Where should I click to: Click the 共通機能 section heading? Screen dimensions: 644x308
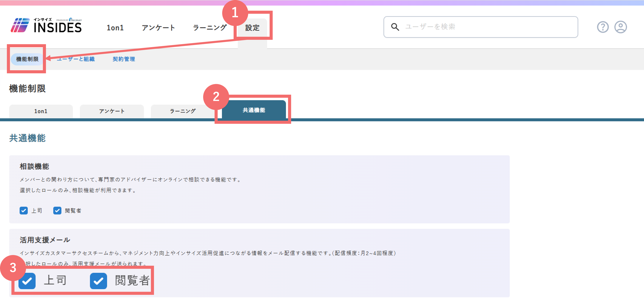[x=28, y=138]
